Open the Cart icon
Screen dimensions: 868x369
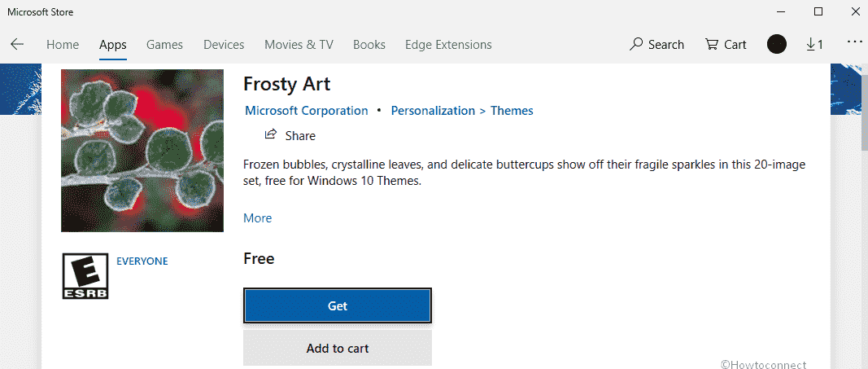711,44
